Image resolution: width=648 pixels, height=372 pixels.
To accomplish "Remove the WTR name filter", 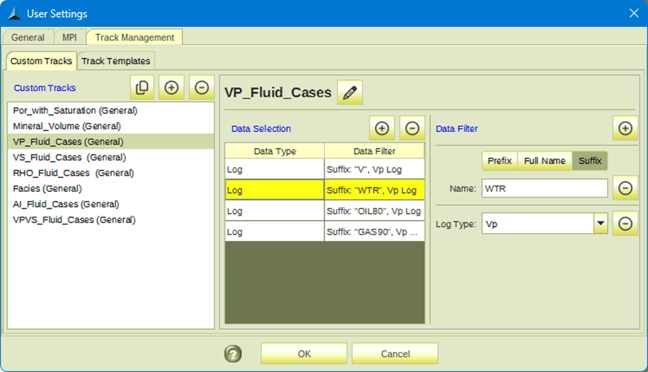I will [625, 188].
